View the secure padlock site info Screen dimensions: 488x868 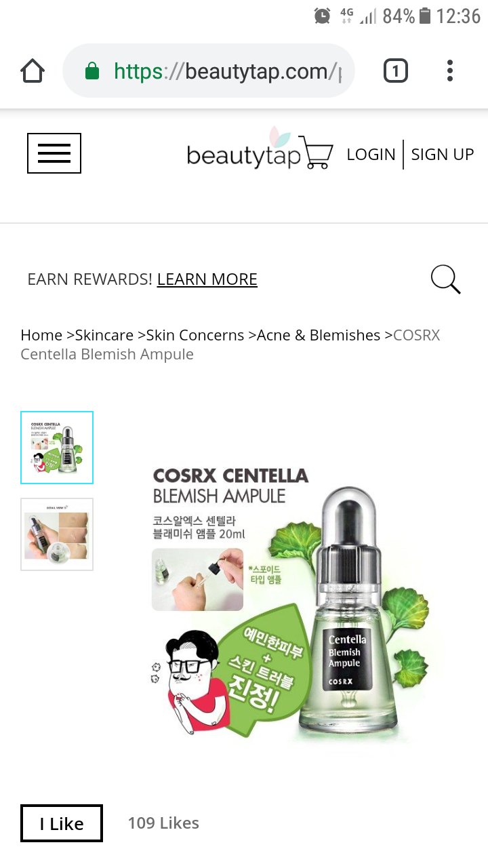pyautogui.click(x=92, y=71)
